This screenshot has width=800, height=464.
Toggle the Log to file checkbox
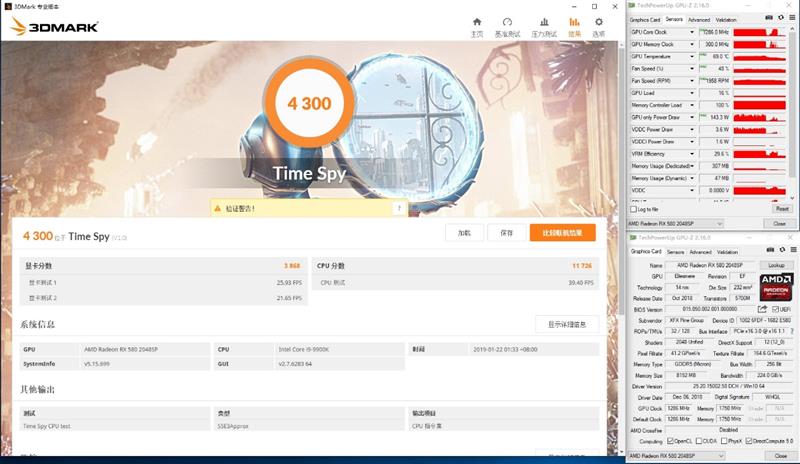pos(634,209)
